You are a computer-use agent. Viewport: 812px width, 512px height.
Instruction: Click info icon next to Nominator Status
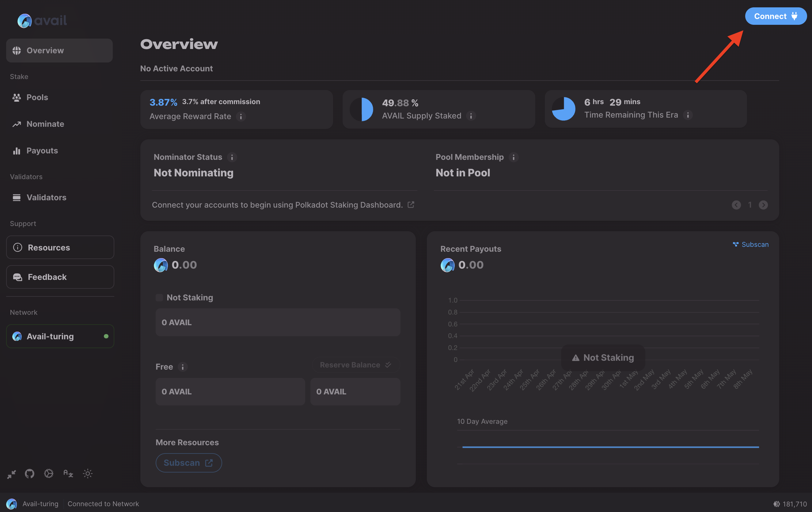pyautogui.click(x=232, y=157)
